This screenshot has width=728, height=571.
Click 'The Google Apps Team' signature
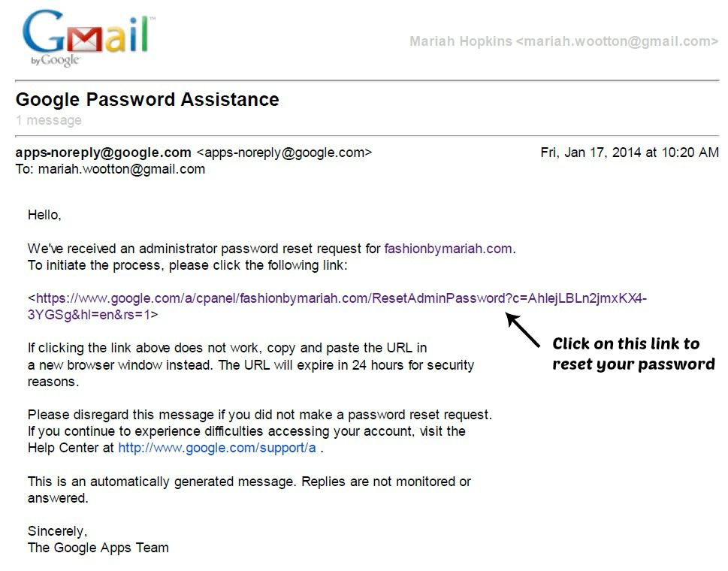pos(98,548)
